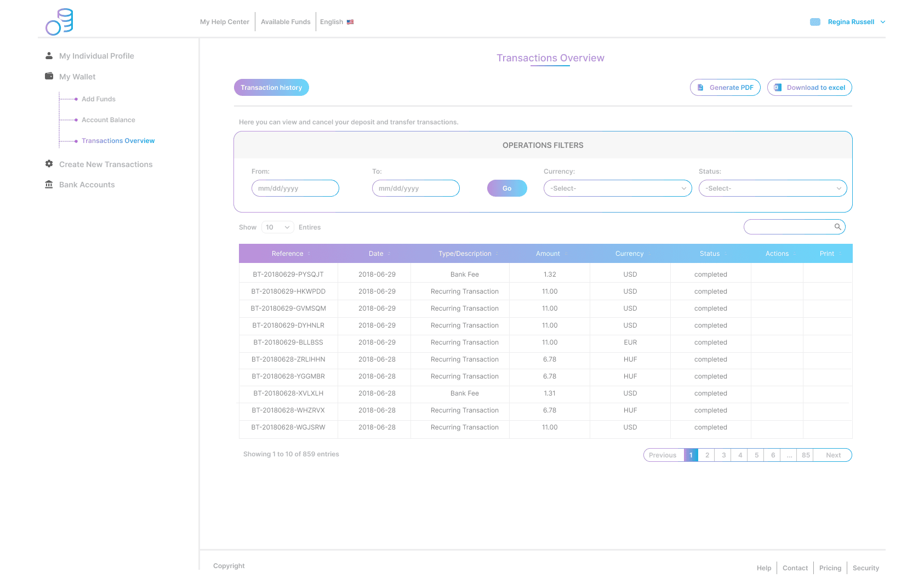
Task: Open the Currency filter dropdown
Action: [617, 188]
